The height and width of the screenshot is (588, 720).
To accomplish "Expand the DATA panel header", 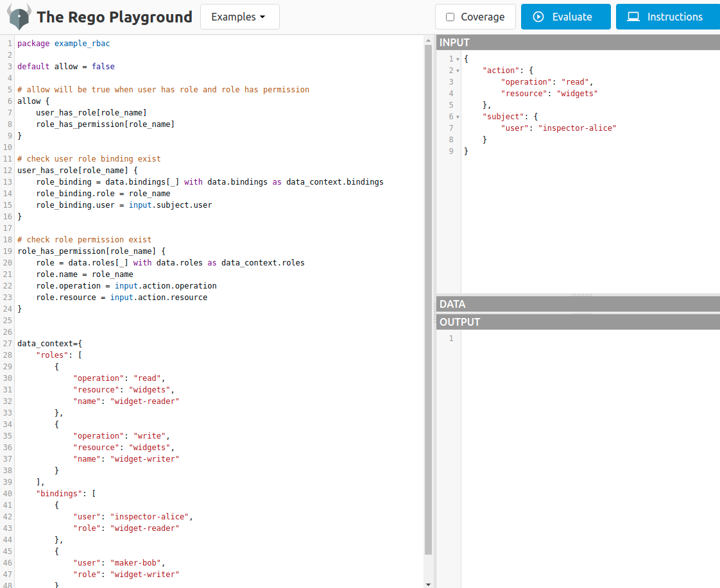I will tap(578, 304).
